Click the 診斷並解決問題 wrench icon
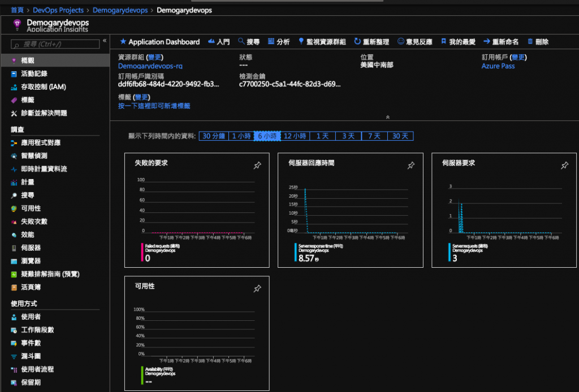The width and height of the screenshot is (579, 392). pyautogui.click(x=14, y=113)
